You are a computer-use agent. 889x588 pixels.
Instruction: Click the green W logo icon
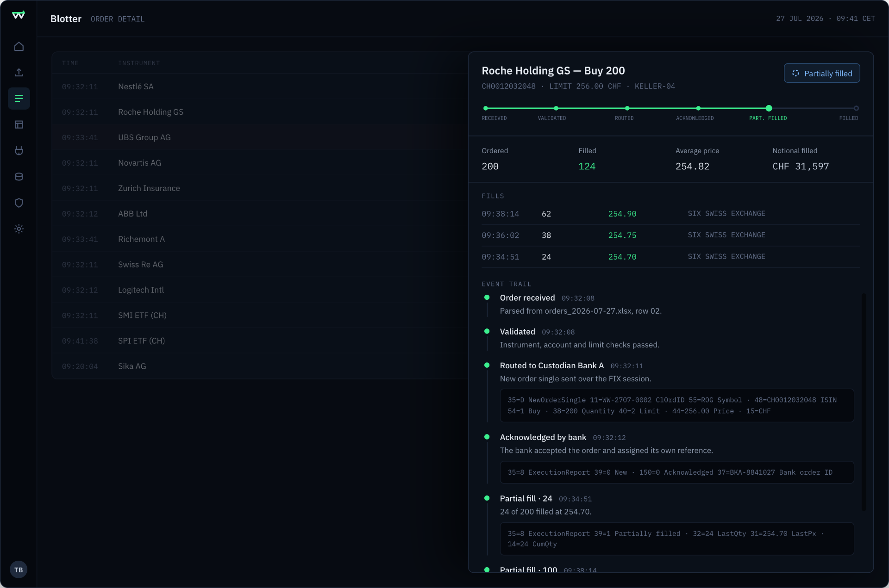[19, 15]
